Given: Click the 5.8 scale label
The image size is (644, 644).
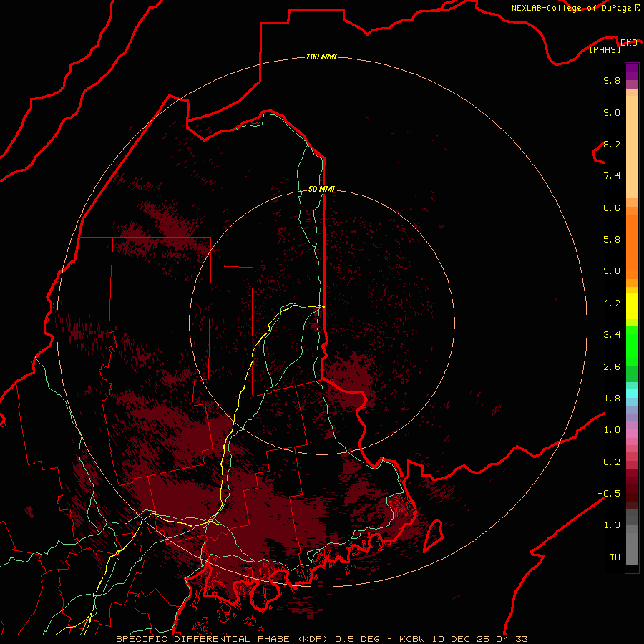Looking at the screenshot, I should [x=612, y=240].
